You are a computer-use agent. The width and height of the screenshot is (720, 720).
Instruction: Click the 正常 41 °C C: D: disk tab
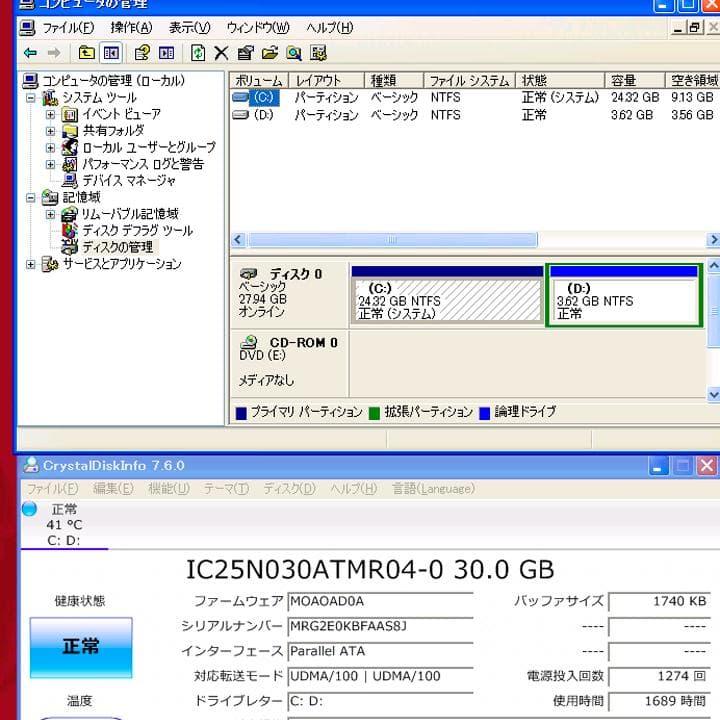pos(64,524)
